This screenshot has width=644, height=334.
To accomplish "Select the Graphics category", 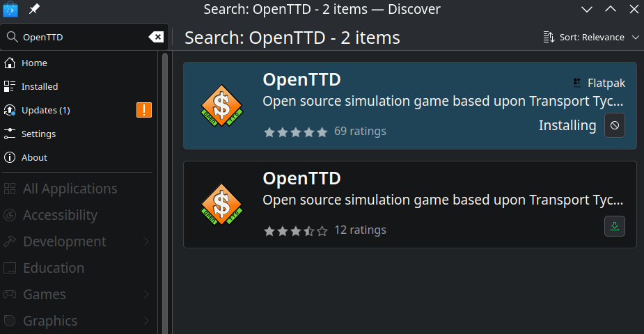I will (x=79, y=321).
